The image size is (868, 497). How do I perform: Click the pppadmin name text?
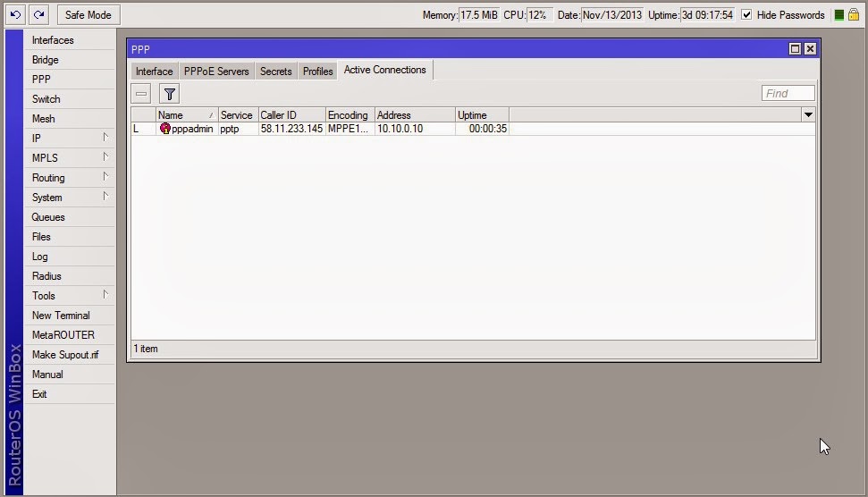(192, 129)
